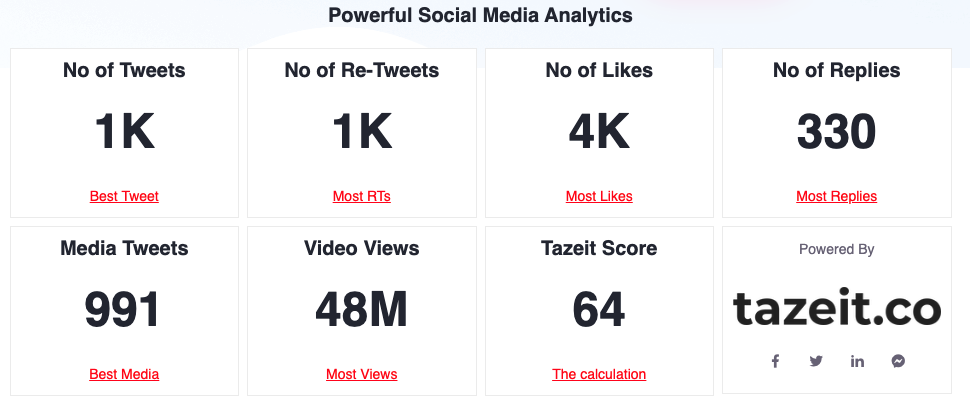Open the Most Likes link
Screen dimensions: 970x409
click(599, 196)
